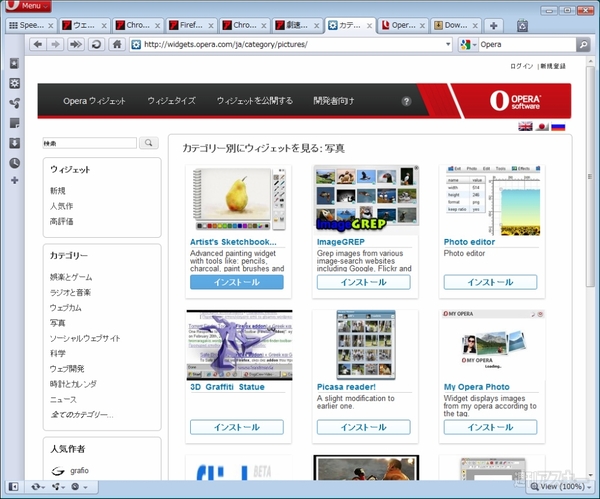Open closed tabs trash icon
The image size is (600, 499).
click(522, 26)
